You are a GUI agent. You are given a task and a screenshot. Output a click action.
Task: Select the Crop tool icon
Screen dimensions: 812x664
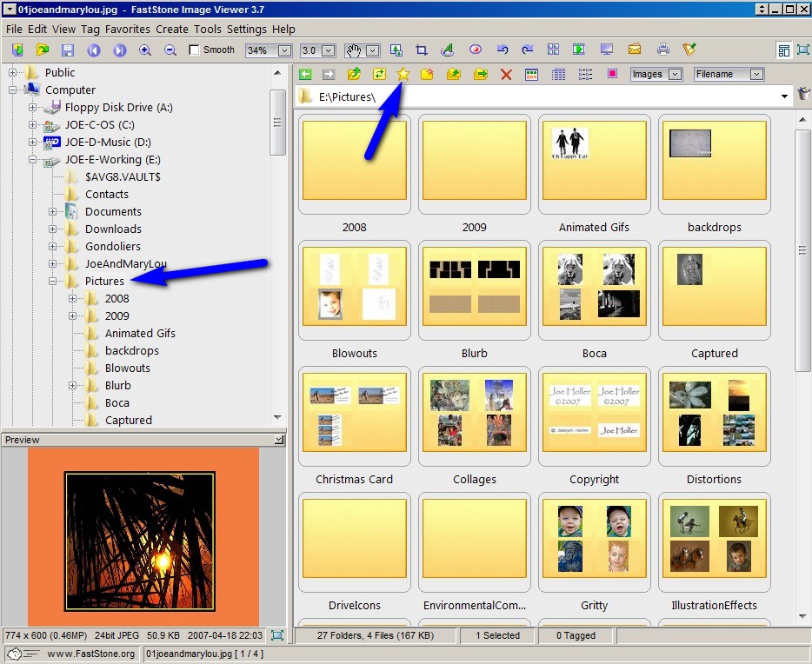pyautogui.click(x=422, y=50)
